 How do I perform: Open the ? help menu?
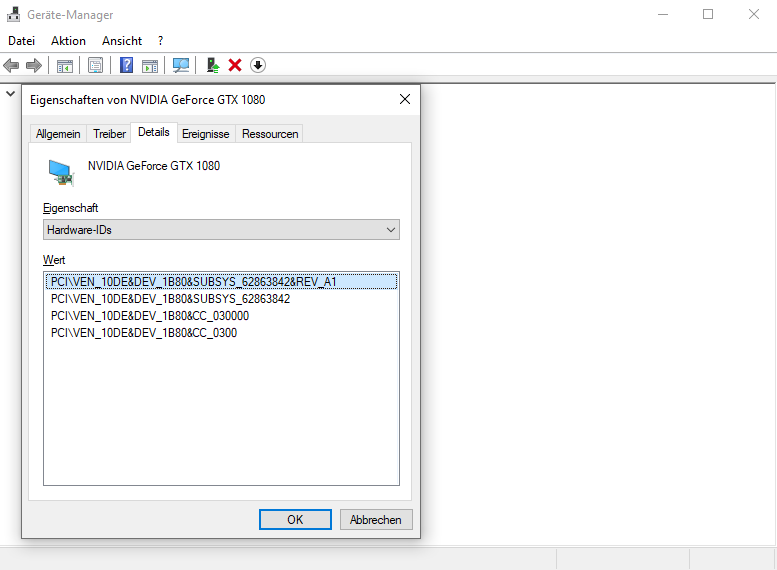point(161,41)
